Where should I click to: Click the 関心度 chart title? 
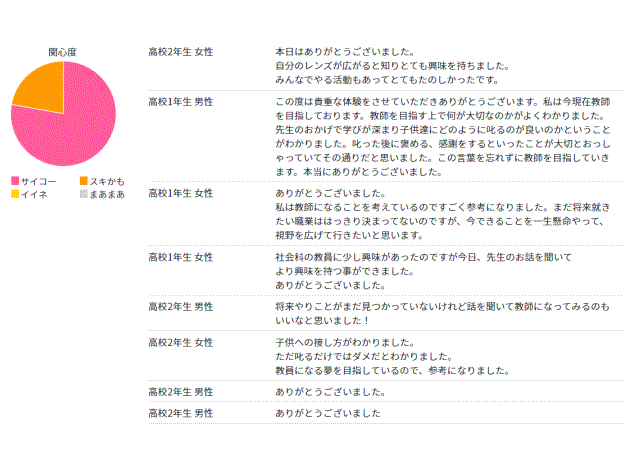(x=63, y=52)
